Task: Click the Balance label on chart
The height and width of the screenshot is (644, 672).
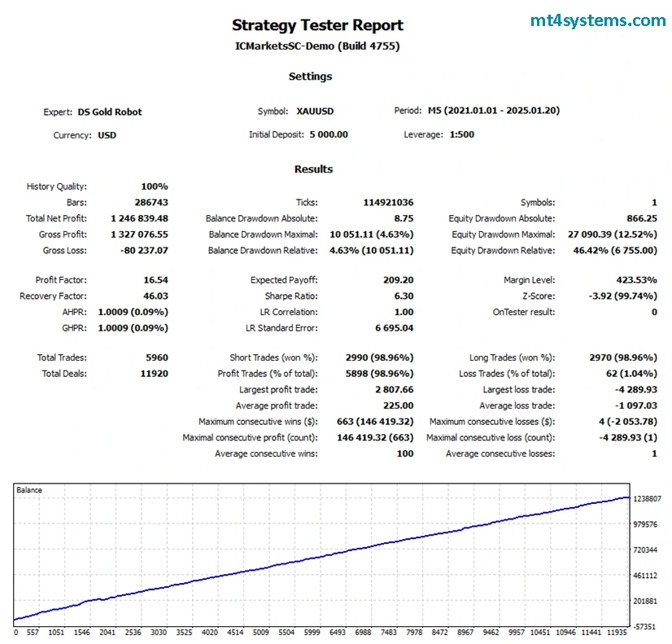Action: pos(29,490)
